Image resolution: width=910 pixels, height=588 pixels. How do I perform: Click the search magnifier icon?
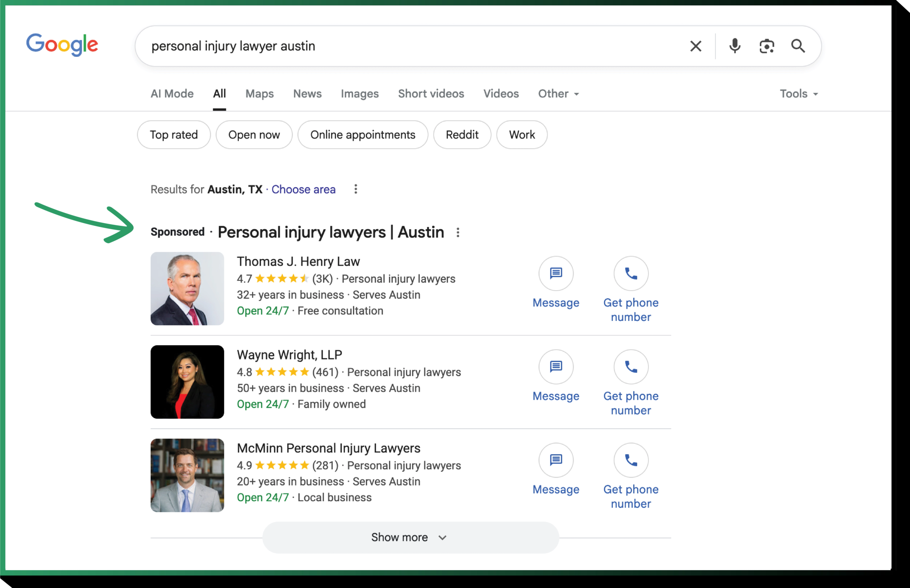(x=798, y=46)
